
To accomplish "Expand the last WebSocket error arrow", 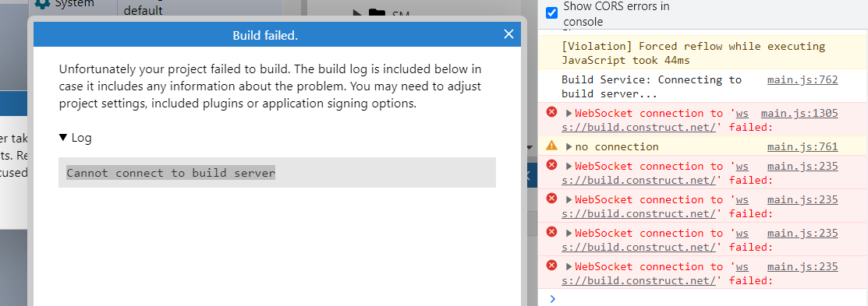I will (569, 267).
